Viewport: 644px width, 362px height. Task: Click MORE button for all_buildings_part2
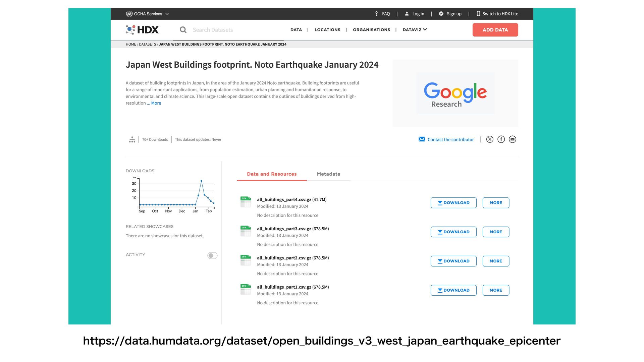click(x=496, y=261)
